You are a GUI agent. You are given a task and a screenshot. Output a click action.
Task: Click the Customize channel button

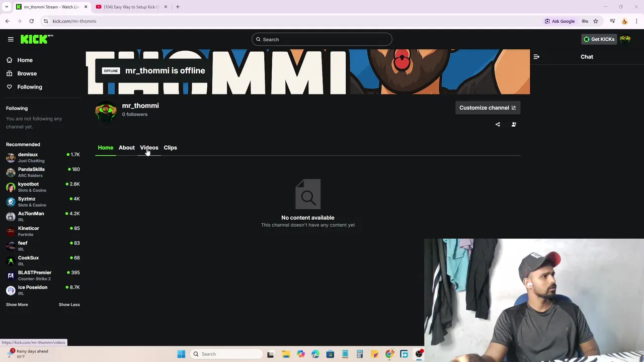pos(488,108)
